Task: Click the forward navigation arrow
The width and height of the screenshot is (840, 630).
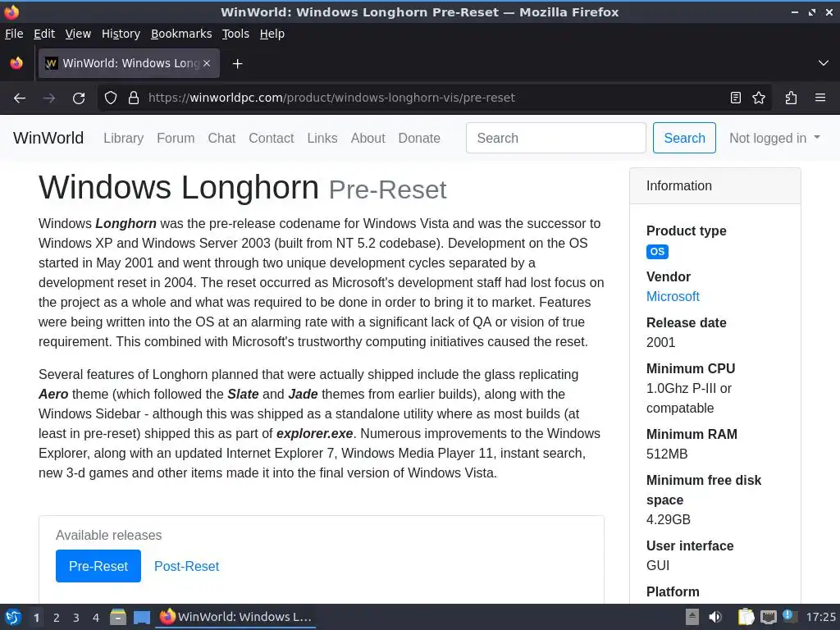Action: 49,98
